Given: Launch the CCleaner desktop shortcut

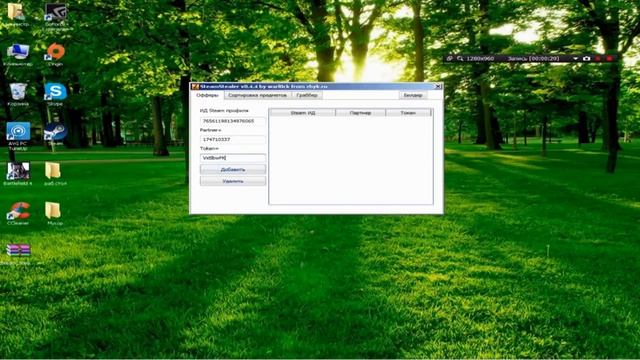Looking at the screenshot, I should pyautogui.click(x=18, y=213).
